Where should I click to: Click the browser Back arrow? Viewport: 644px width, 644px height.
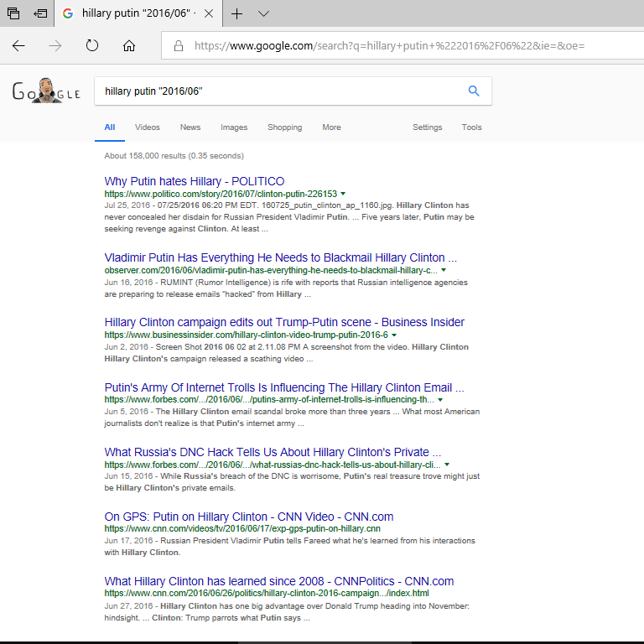[x=18, y=45]
